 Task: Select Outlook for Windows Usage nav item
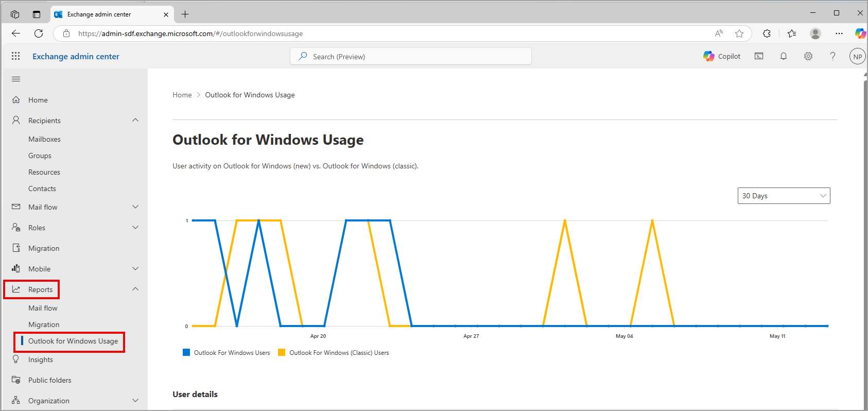click(73, 341)
